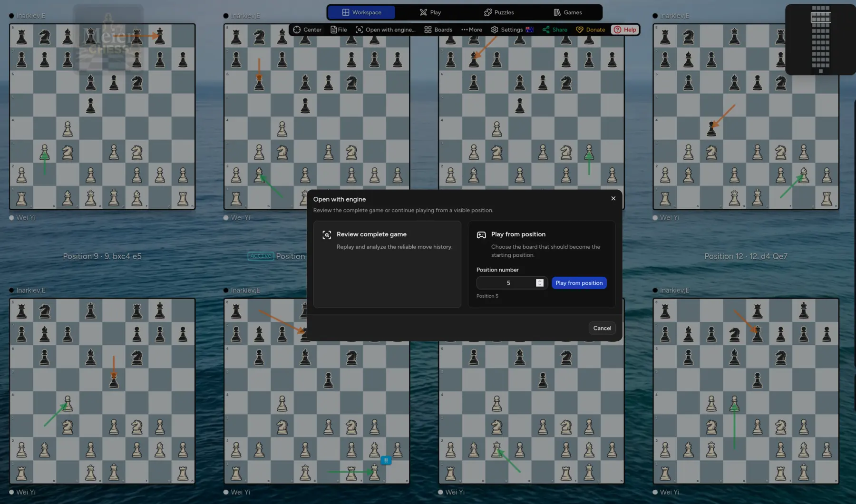The image size is (856, 504).
Task: Open the Puzzles tab
Action: (x=499, y=12)
